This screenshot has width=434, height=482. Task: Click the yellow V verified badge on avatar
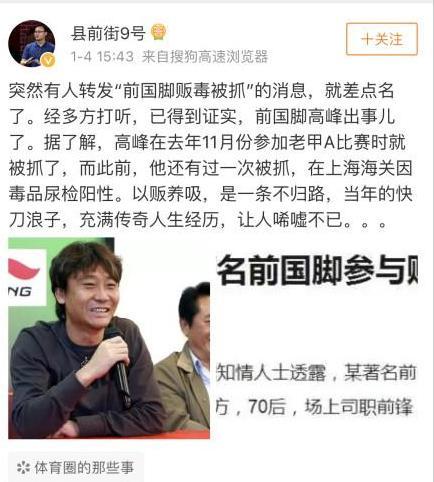48,60
